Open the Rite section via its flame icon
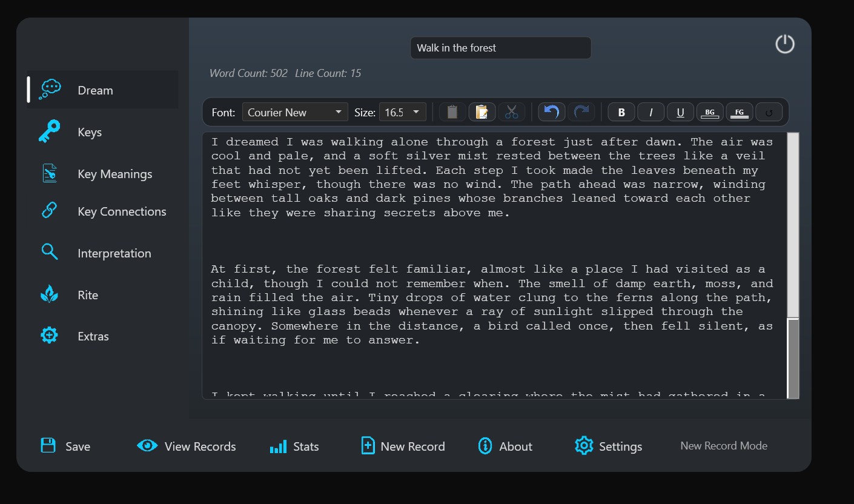Viewport: 854px width, 504px height. [x=49, y=294]
